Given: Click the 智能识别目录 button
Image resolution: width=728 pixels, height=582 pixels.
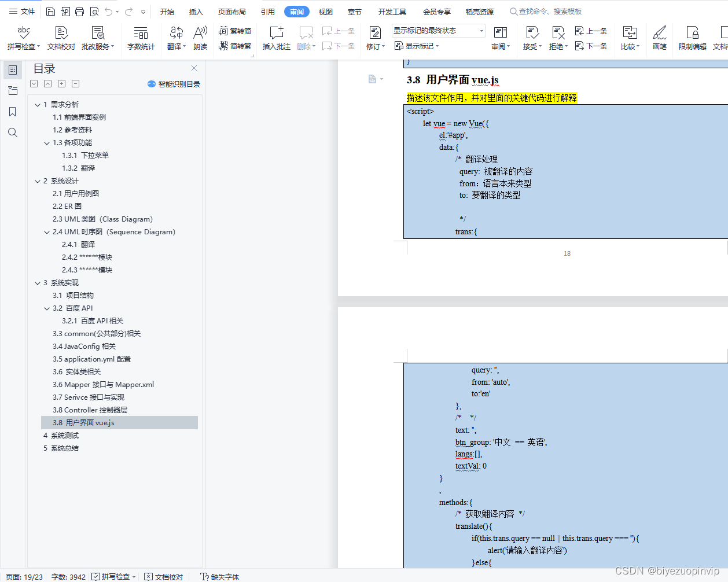Looking at the screenshot, I should click(175, 84).
